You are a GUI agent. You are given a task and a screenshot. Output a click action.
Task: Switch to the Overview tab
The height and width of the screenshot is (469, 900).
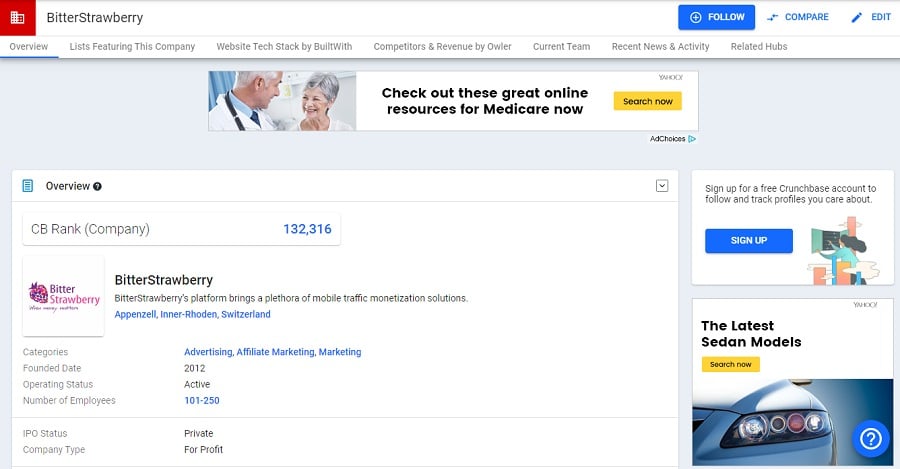click(x=29, y=46)
